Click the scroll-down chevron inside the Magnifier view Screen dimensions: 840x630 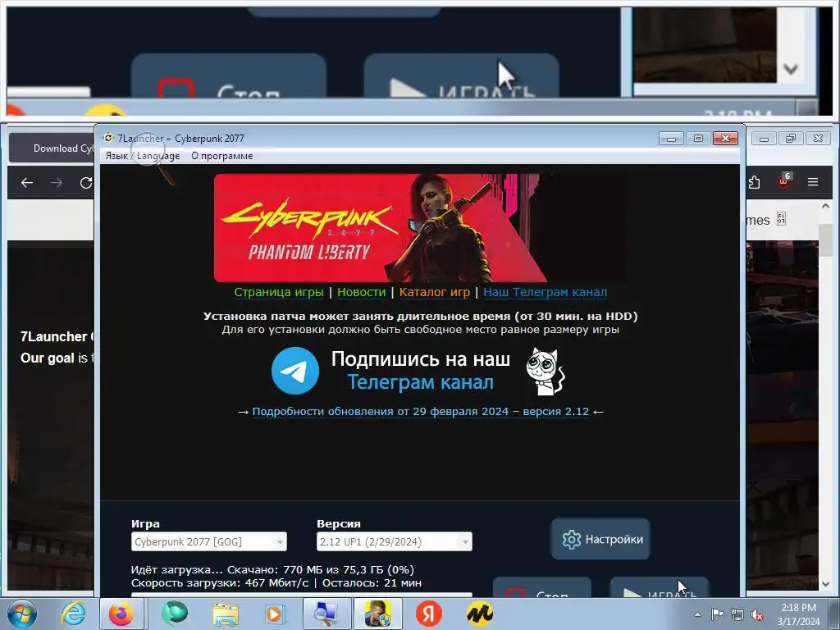(x=791, y=69)
